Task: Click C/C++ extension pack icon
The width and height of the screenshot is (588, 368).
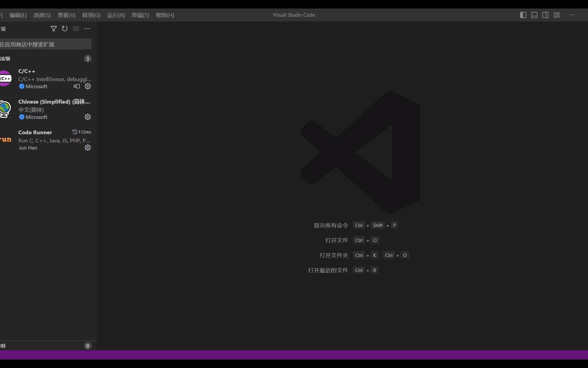Action: tap(77, 86)
